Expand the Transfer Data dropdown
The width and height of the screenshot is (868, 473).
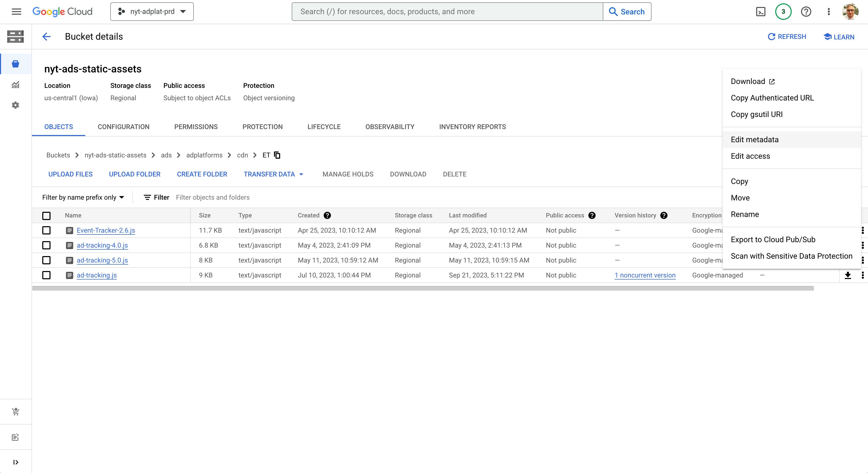(273, 174)
